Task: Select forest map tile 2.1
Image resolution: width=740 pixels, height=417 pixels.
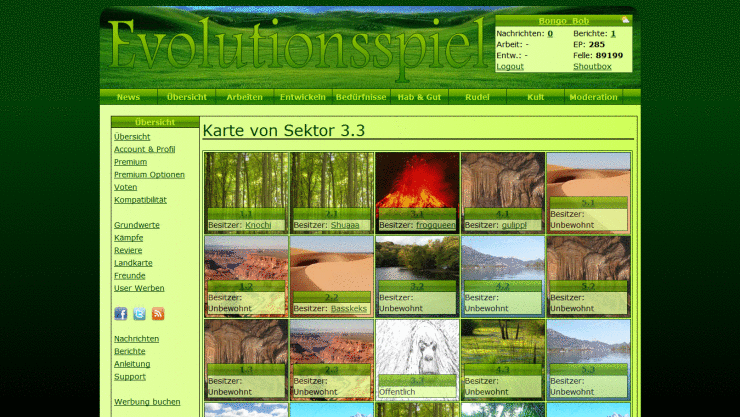Action: click(x=332, y=192)
